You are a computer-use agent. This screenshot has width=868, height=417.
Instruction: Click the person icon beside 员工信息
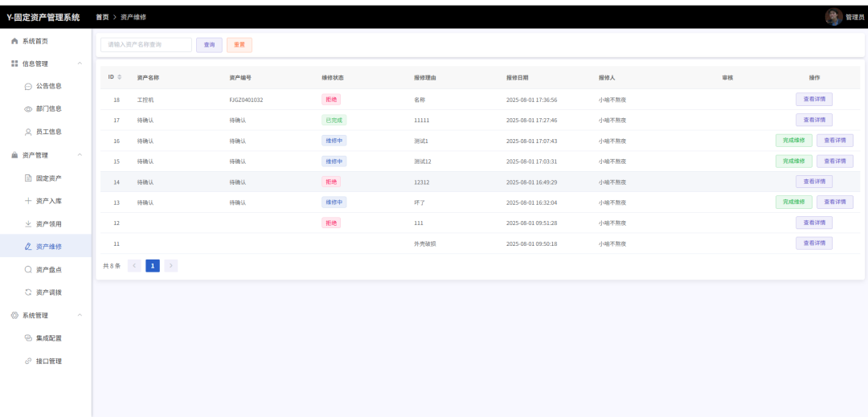28,133
